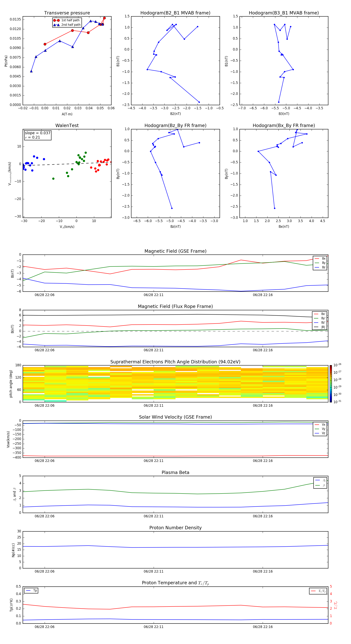Click the 'WalenTest' plot title
This screenshot has height=644, width=351.
pos(67,125)
